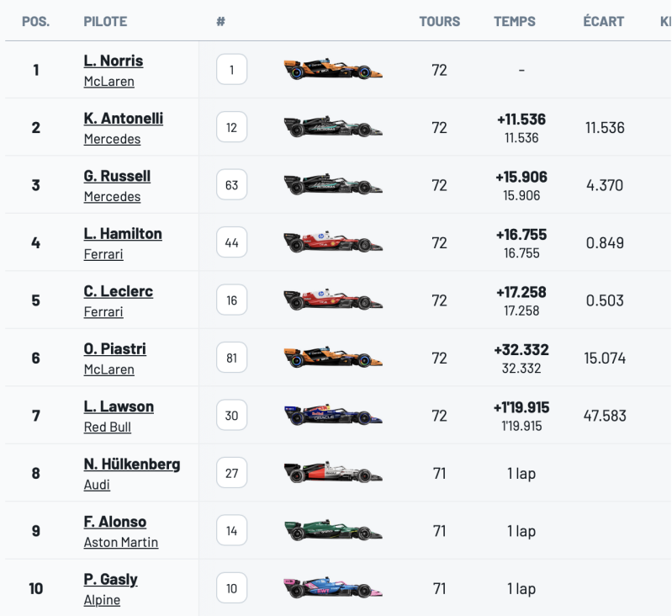
Task: Open N. Hülkenberg driver link
Action: [132, 465]
